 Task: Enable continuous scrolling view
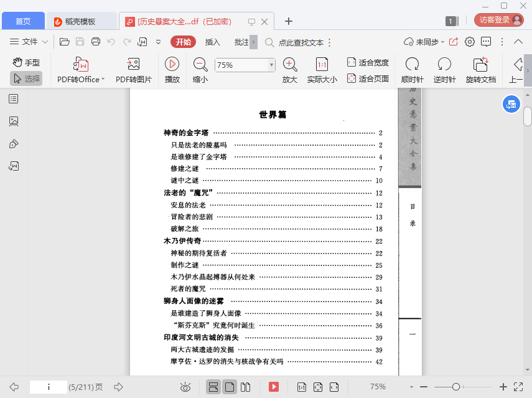[213, 387]
